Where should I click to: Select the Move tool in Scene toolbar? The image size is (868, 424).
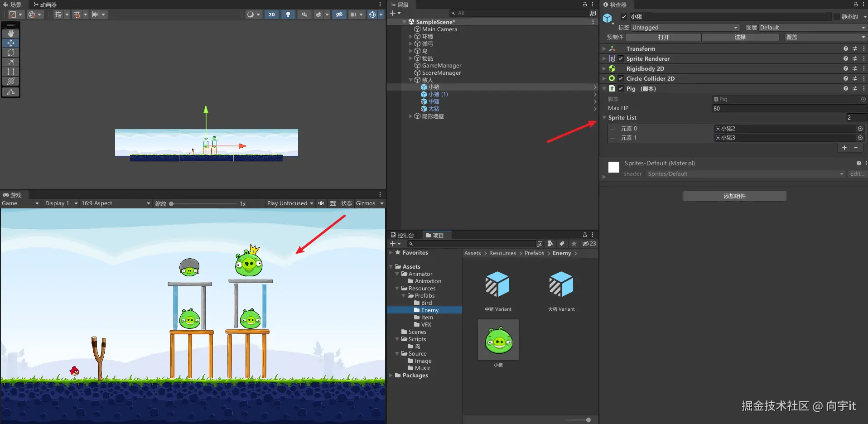coord(11,43)
